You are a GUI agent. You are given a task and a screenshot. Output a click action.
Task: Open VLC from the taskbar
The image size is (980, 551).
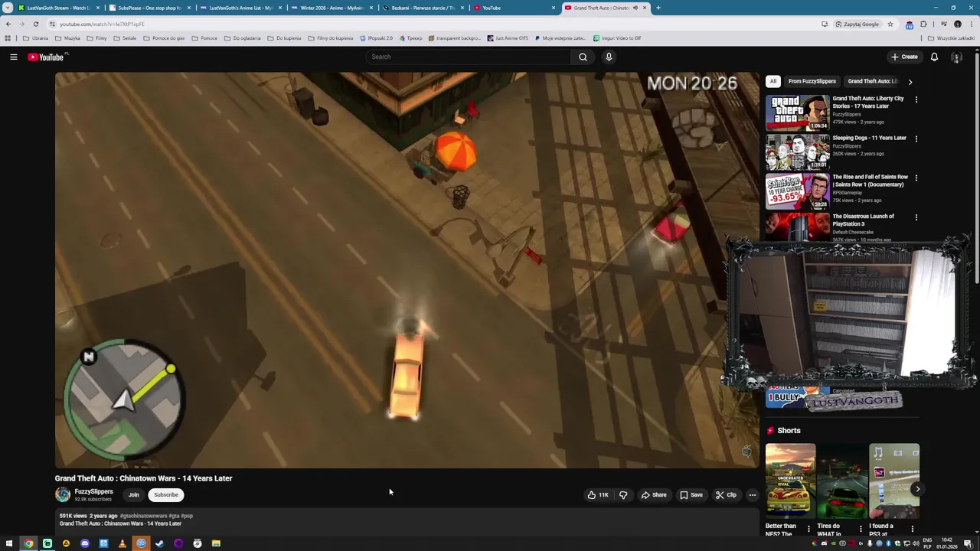point(122,543)
